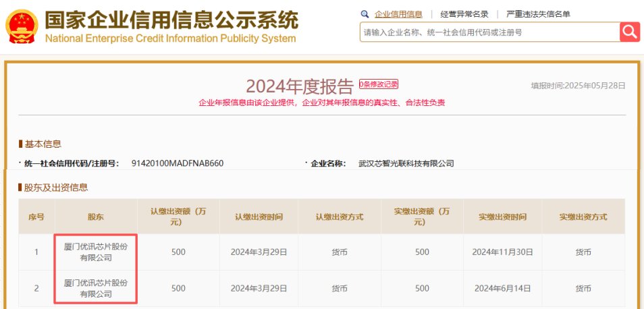Screen dimensions: 644x309
Task: Click small magnifier icon beside 企业信用信息
Action: [365, 13]
